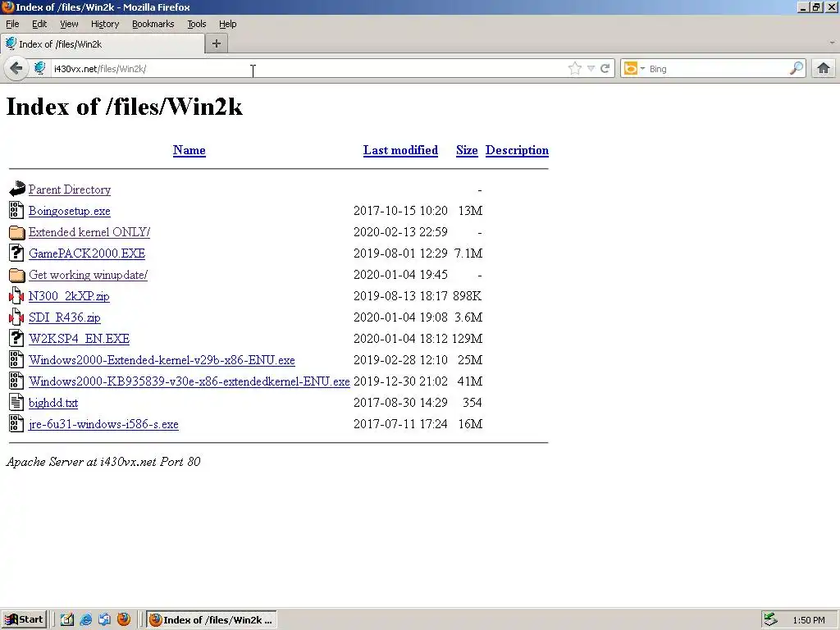Screen dimensions: 840x630
Task: Activate Firefox taskbar button Index of /files/Win2k
Action: click(x=212, y=619)
